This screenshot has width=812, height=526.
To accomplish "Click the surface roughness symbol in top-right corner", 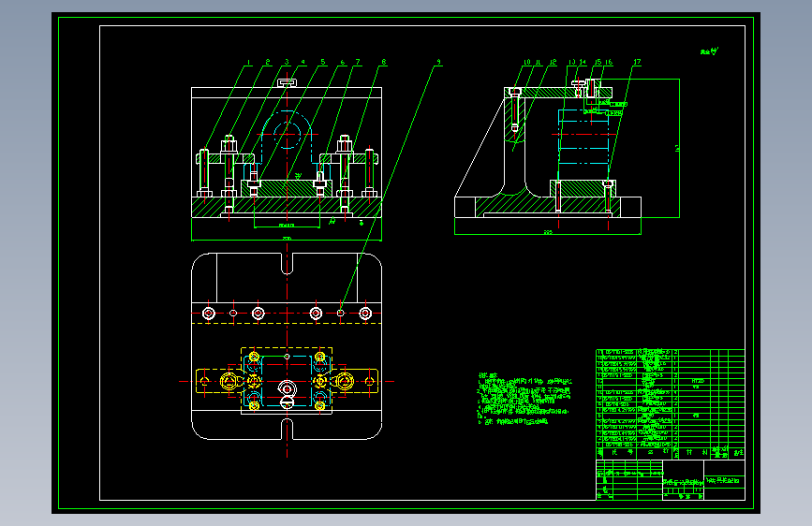I will click(x=710, y=51).
